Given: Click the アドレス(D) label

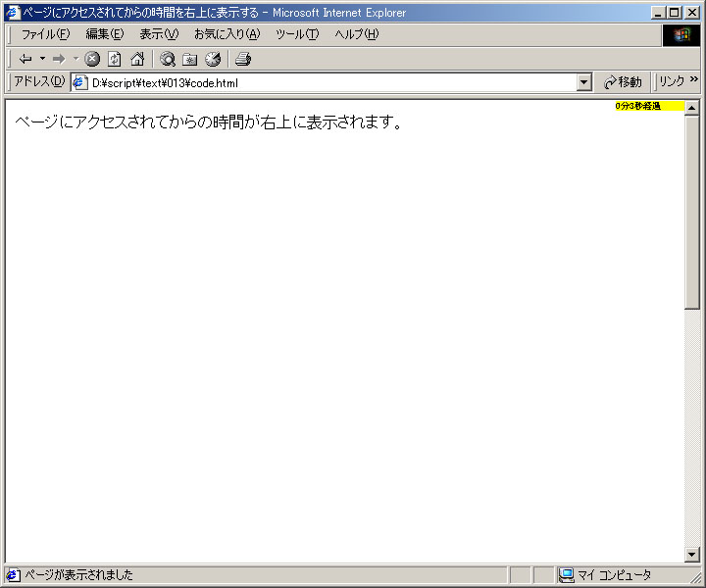Looking at the screenshot, I should pos(39,81).
